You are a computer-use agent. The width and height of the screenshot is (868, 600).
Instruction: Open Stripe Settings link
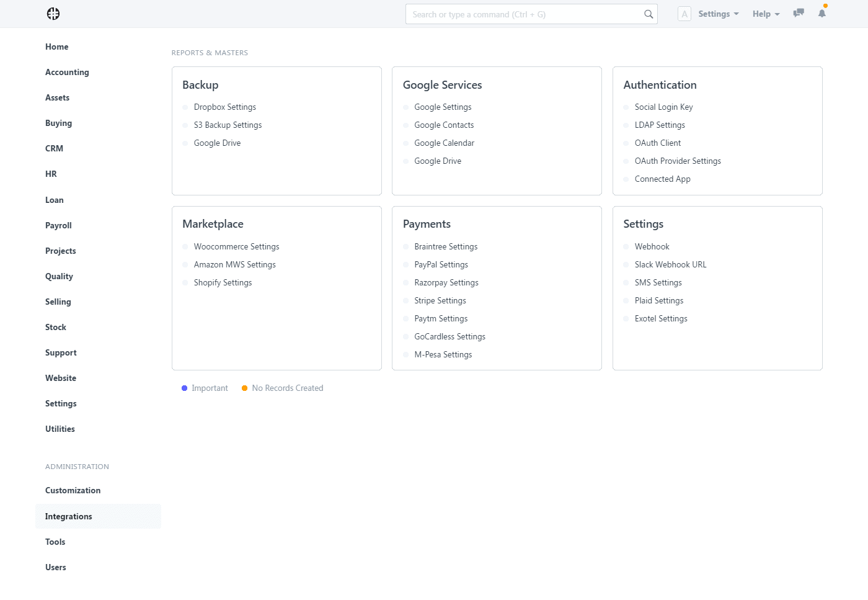[x=440, y=300]
